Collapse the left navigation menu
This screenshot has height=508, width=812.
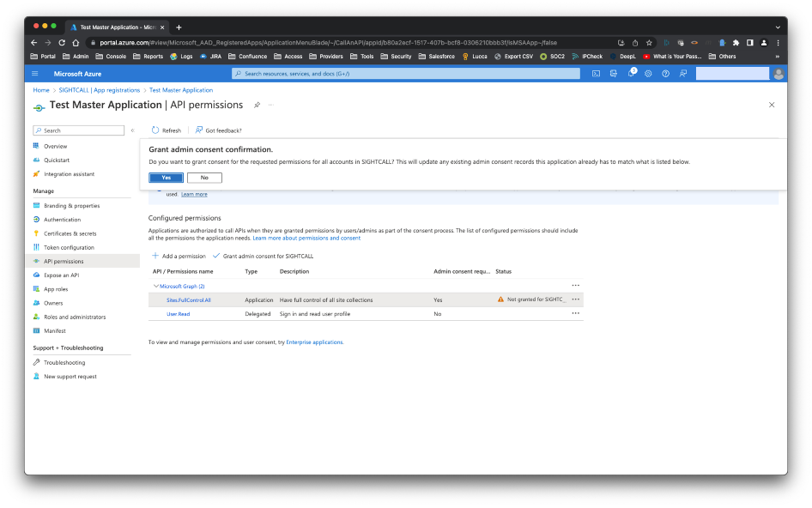coord(132,130)
